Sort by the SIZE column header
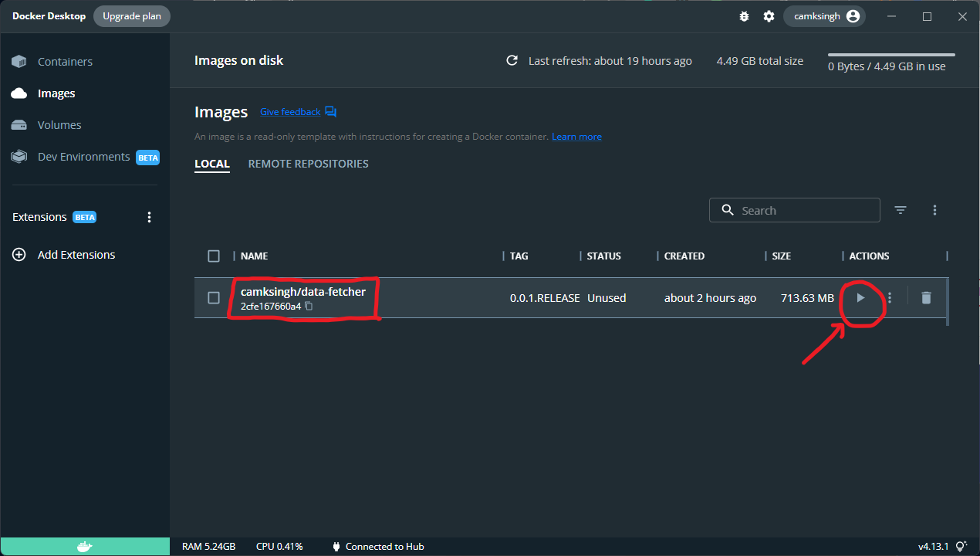The height and width of the screenshot is (556, 980). pos(782,256)
